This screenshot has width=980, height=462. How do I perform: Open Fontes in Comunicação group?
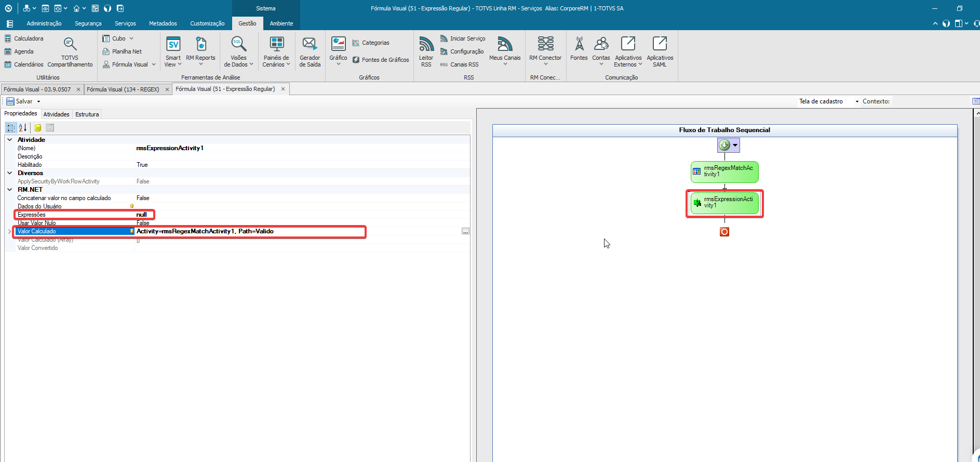coord(579,49)
